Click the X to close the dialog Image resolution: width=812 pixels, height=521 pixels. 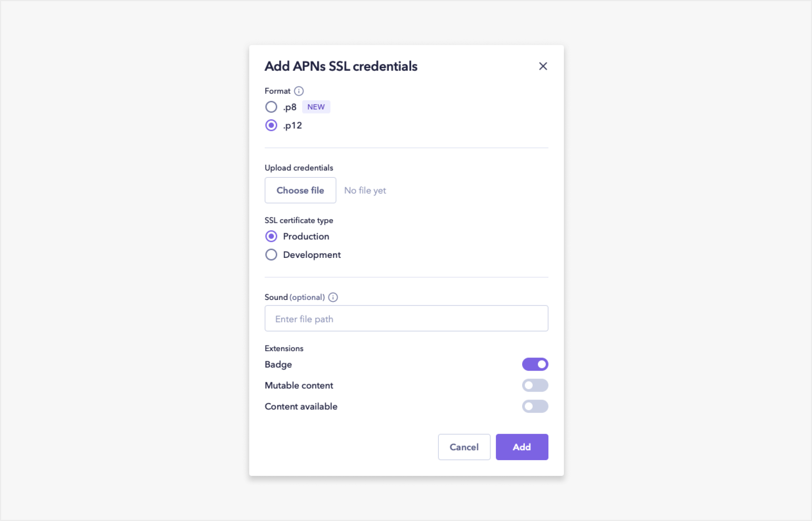point(544,66)
